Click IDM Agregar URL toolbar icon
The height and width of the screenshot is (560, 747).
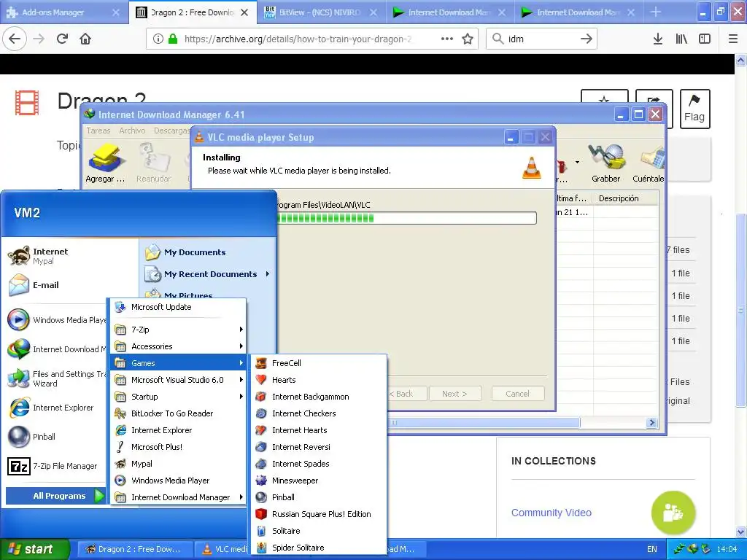point(105,163)
